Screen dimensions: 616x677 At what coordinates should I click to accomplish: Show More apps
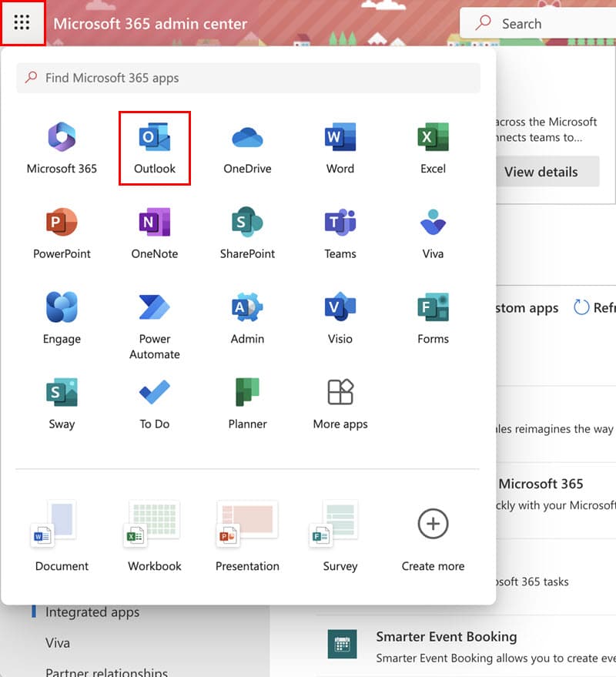(340, 404)
